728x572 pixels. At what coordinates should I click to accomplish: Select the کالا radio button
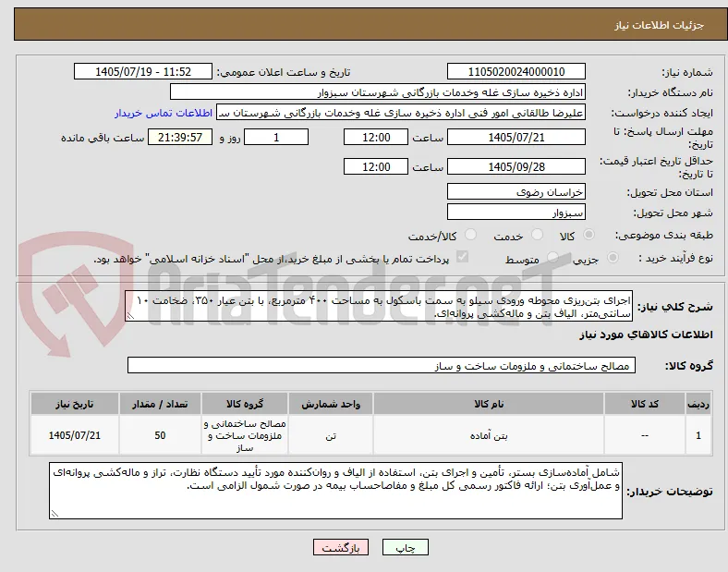point(588,235)
